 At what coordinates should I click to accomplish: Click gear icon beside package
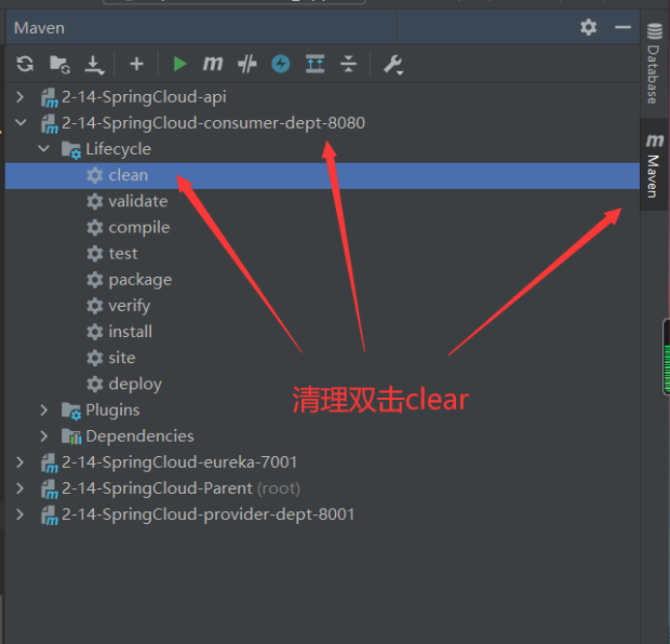(95, 280)
